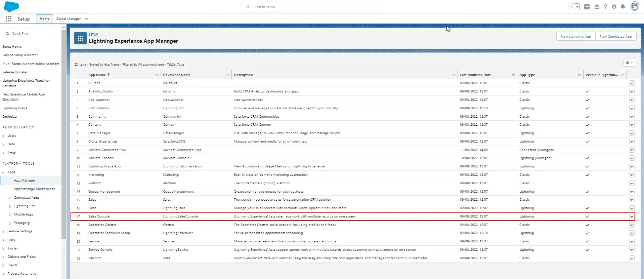
Task: Click the user avatar profile icon
Action: coord(634,6)
